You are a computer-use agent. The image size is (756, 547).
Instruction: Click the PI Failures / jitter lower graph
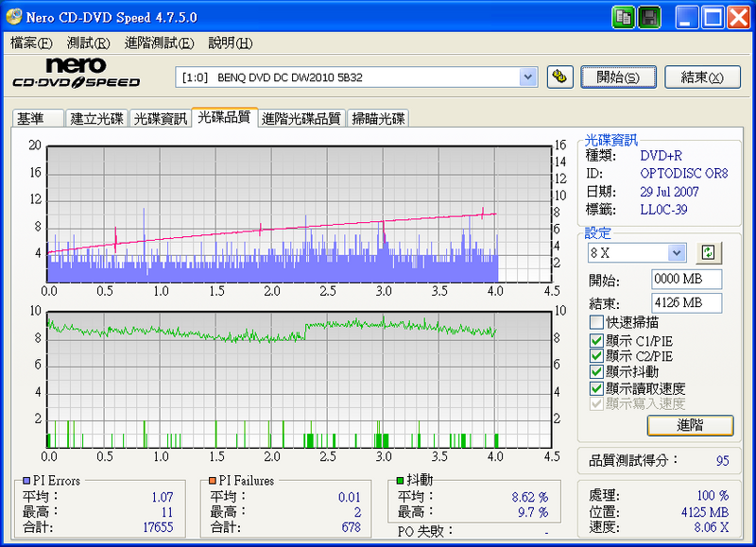coord(299,380)
